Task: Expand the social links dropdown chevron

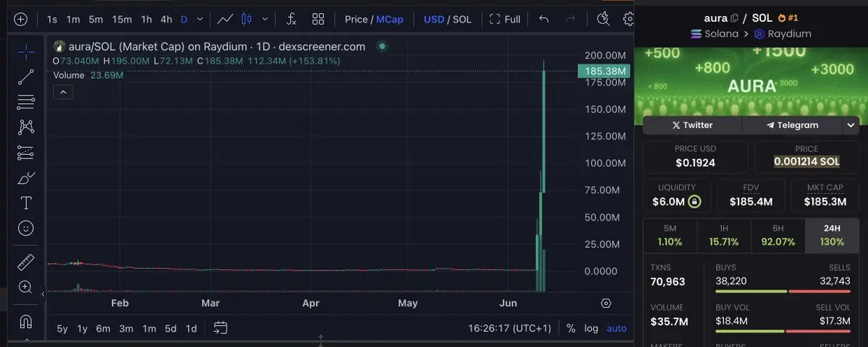Action: tap(851, 125)
